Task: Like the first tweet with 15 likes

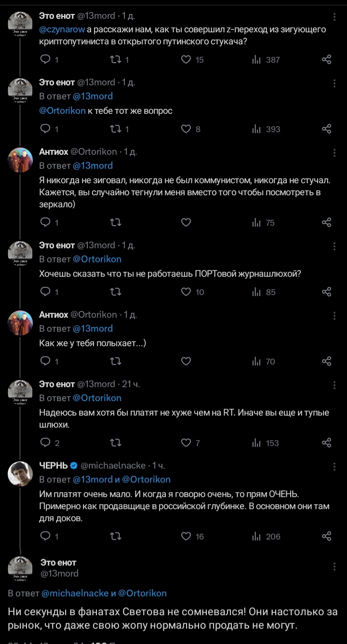Action: pyautogui.click(x=187, y=60)
